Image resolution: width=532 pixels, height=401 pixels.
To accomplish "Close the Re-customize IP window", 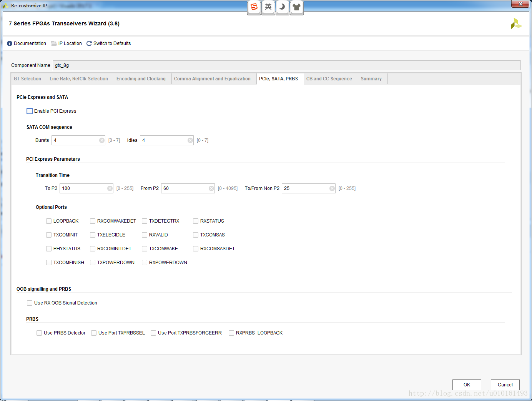I will [x=521, y=4].
